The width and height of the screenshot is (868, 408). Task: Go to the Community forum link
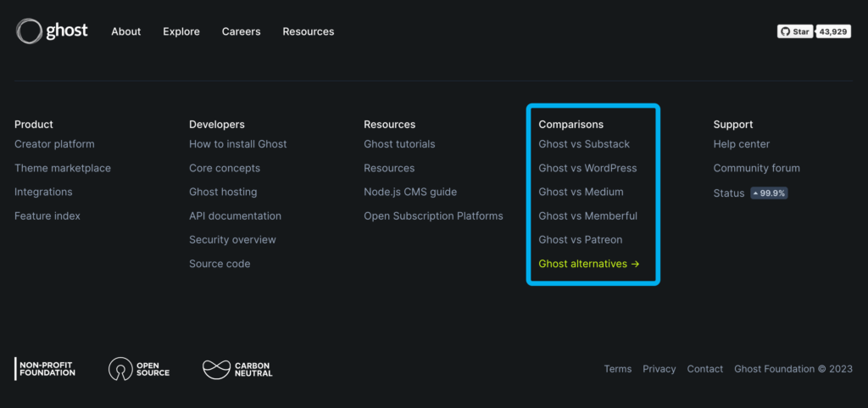pos(757,168)
